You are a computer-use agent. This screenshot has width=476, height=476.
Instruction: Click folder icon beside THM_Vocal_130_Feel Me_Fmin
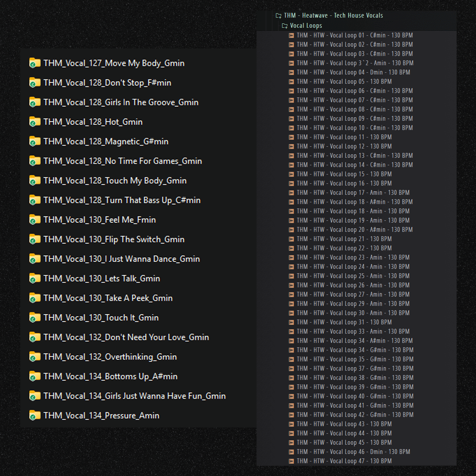35,219
